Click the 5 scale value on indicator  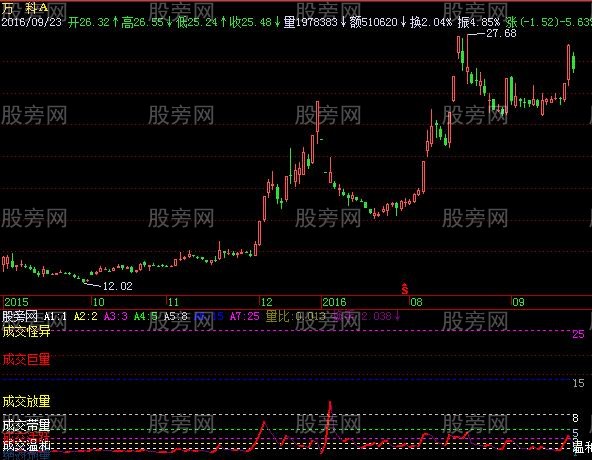(x=575, y=433)
